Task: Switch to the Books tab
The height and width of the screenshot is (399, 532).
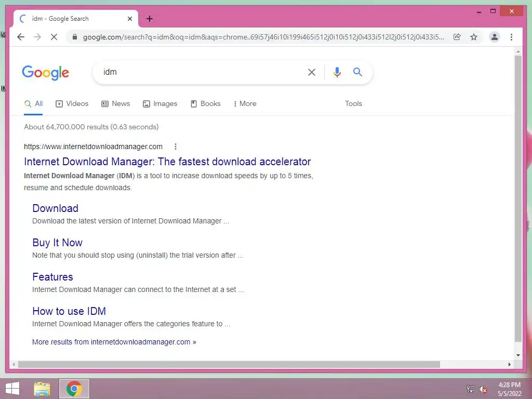Action: (x=206, y=104)
